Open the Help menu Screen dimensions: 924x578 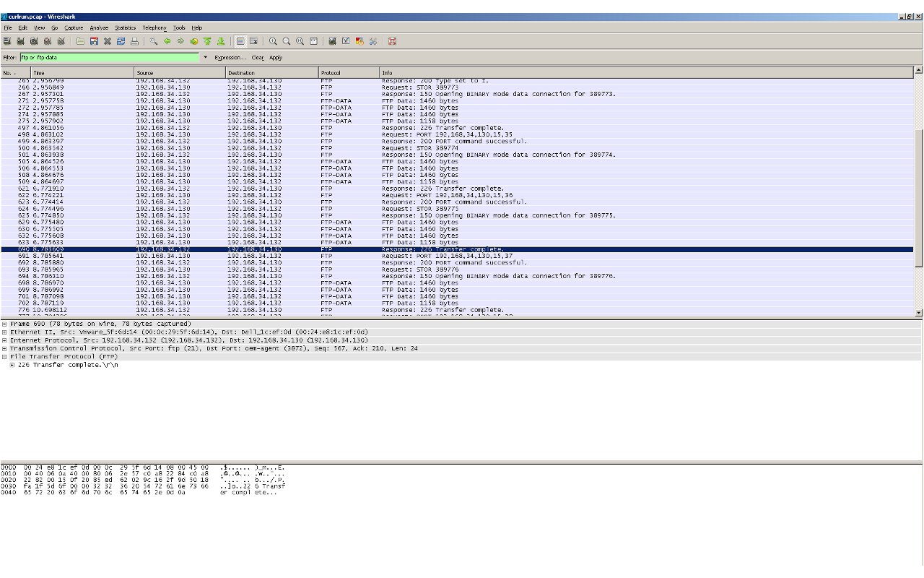[x=197, y=27]
